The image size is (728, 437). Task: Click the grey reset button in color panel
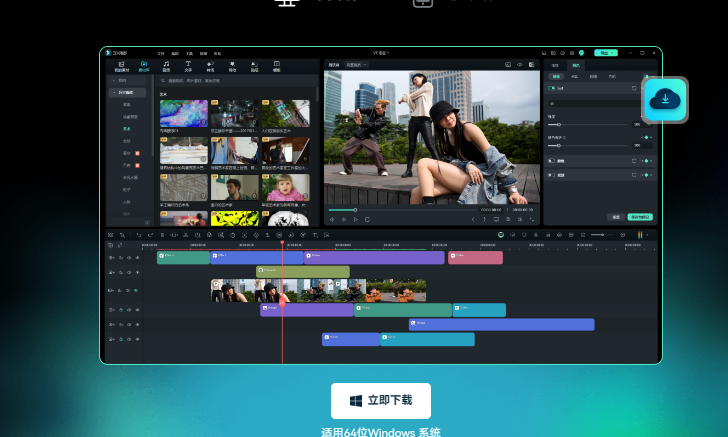(x=616, y=217)
